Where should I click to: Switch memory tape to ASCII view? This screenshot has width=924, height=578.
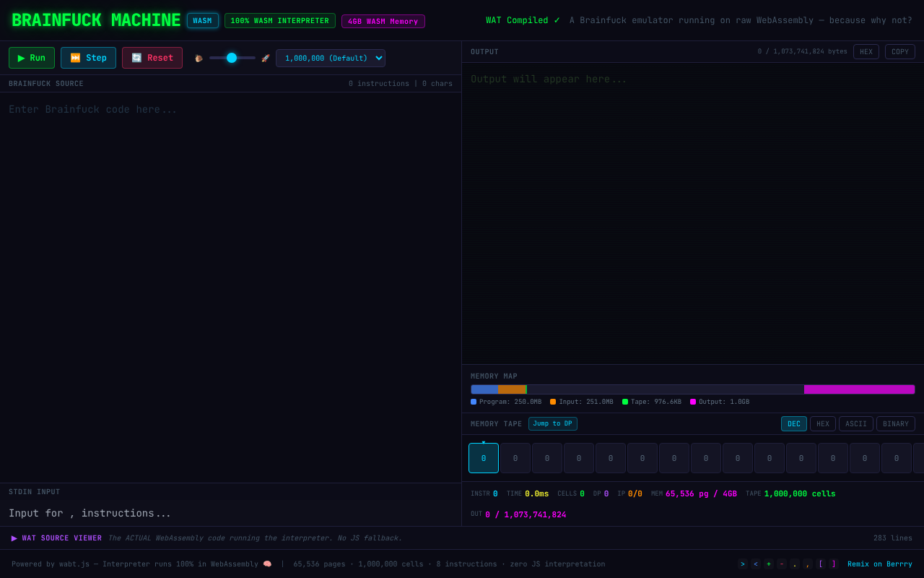(x=856, y=424)
